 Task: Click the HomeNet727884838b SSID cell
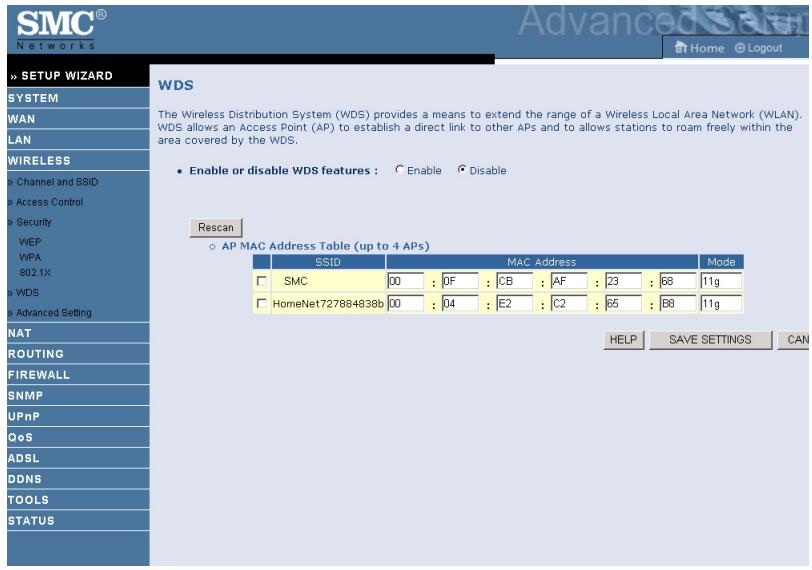(328, 303)
